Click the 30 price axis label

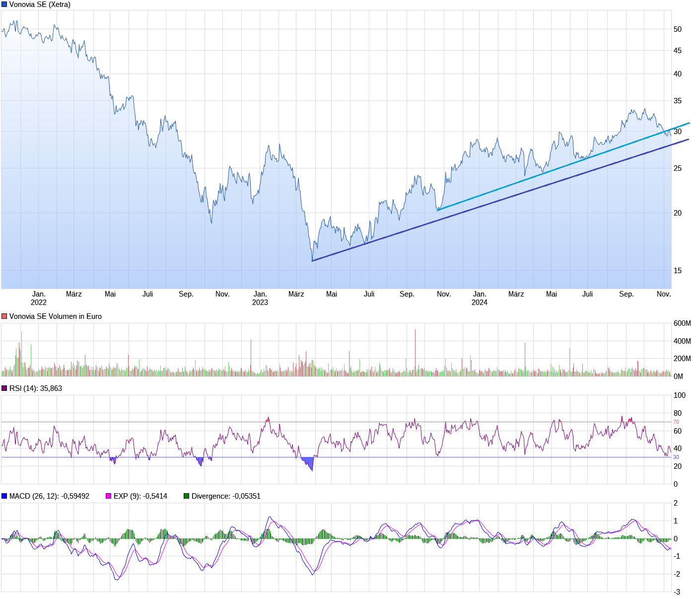678,132
